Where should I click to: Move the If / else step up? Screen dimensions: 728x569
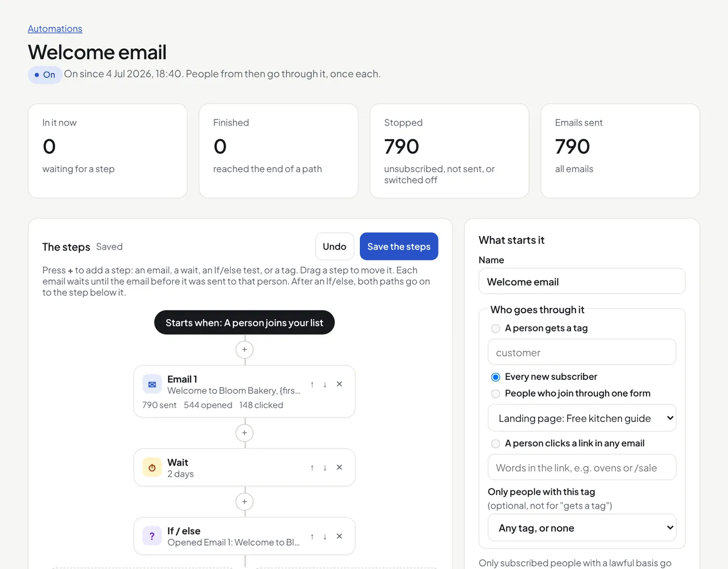pyautogui.click(x=312, y=536)
